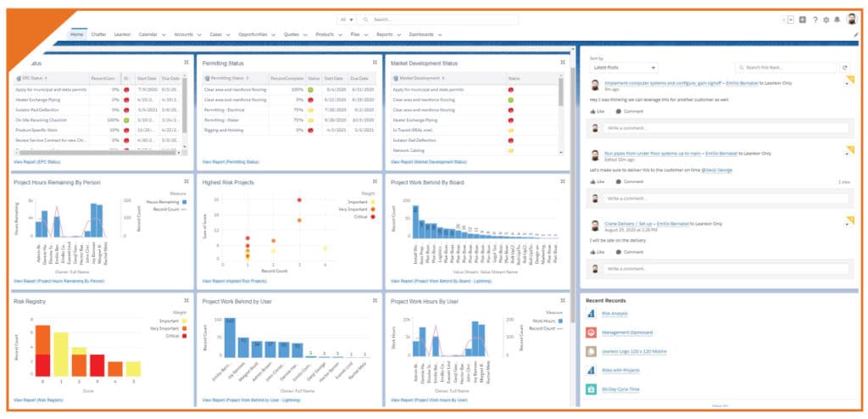Open the Products tab dropdown arrow
868x419 pixels.
tap(339, 35)
